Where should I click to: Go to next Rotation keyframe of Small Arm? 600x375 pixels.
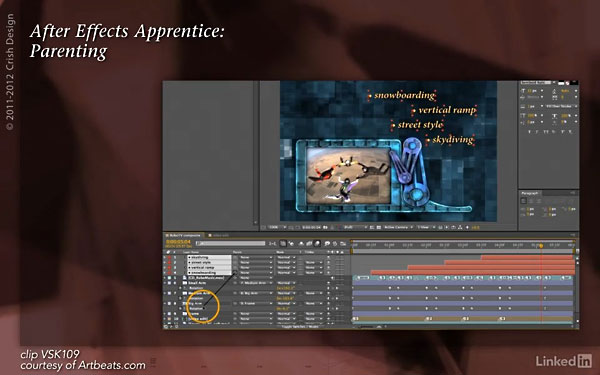click(x=337, y=288)
